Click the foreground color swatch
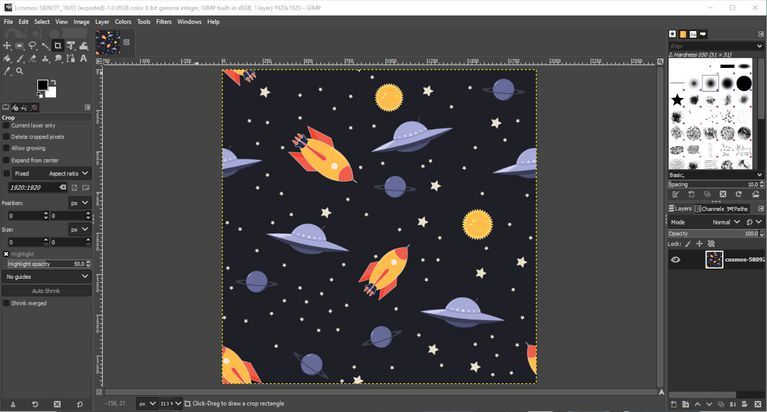767x412 pixels. 42,85
